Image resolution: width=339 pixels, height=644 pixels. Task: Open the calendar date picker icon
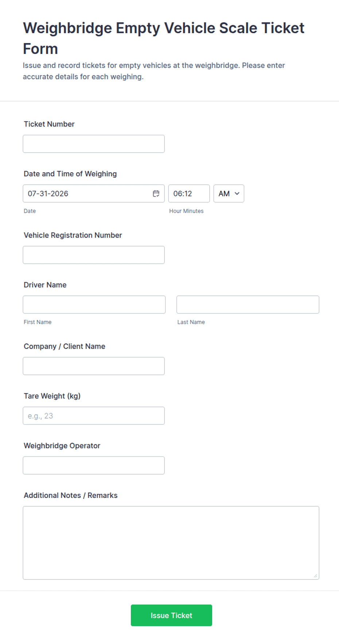(156, 193)
